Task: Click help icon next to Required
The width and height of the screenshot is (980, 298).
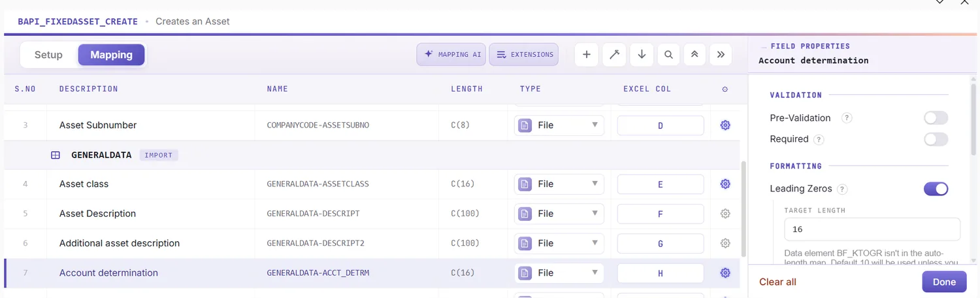Action: (x=819, y=140)
